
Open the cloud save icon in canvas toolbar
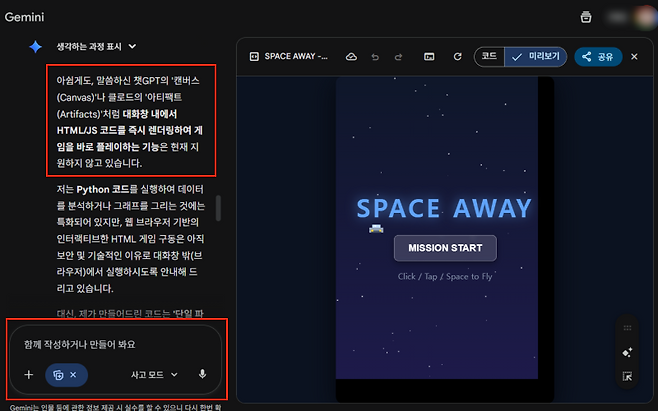351,57
